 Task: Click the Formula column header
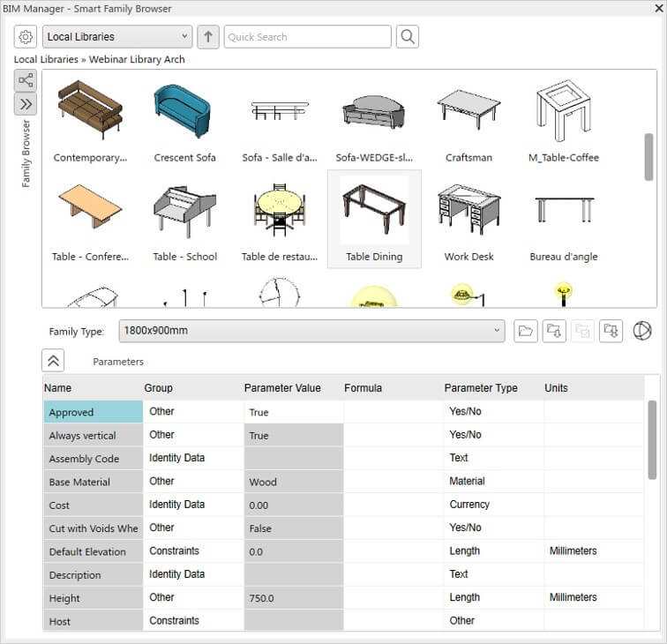[x=393, y=388]
